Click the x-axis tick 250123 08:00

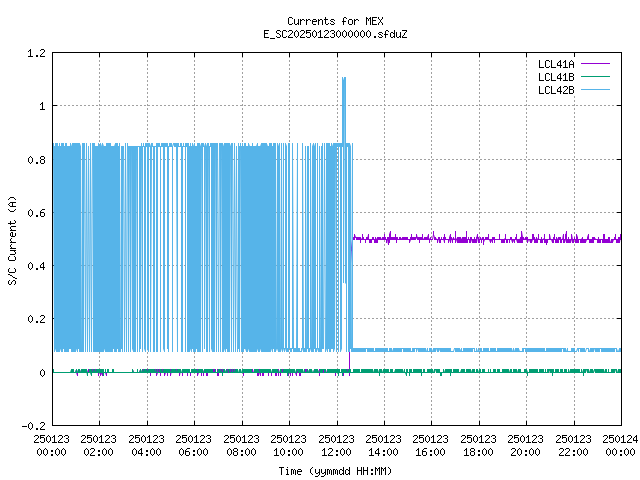[x=242, y=445]
